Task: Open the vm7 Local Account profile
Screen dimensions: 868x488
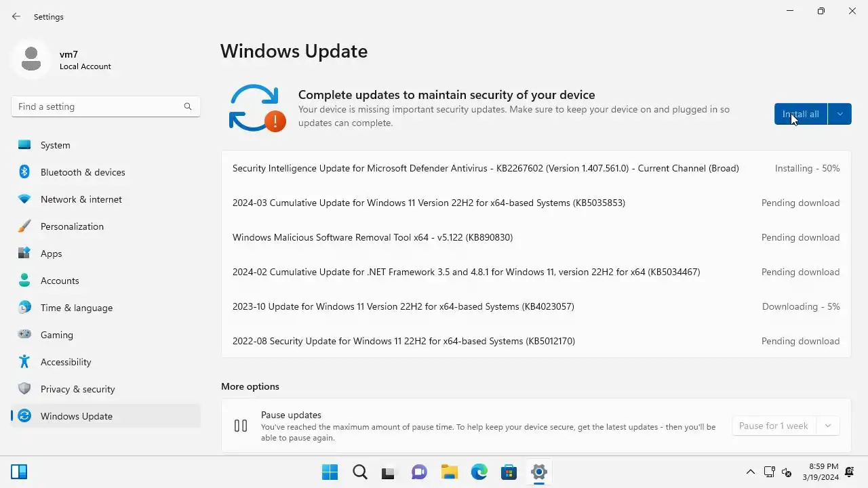Action: pos(62,59)
